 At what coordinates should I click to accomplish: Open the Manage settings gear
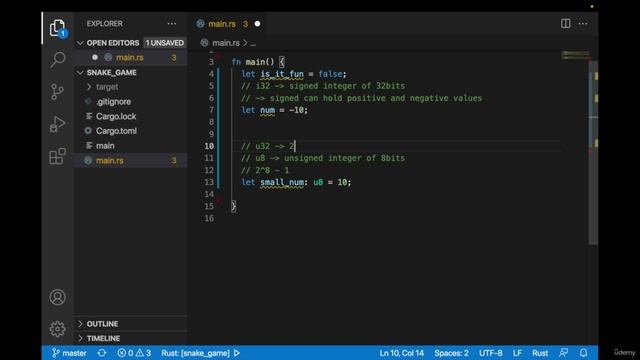(58, 329)
